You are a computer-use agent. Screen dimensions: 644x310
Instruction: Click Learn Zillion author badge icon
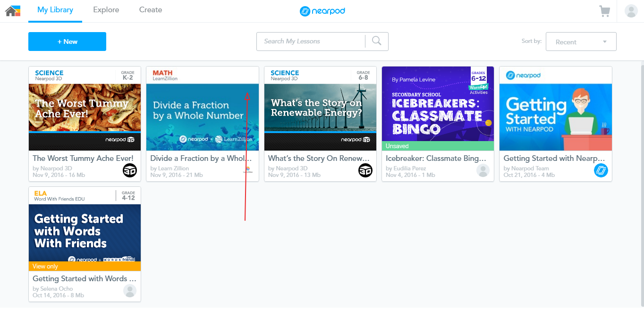(247, 170)
